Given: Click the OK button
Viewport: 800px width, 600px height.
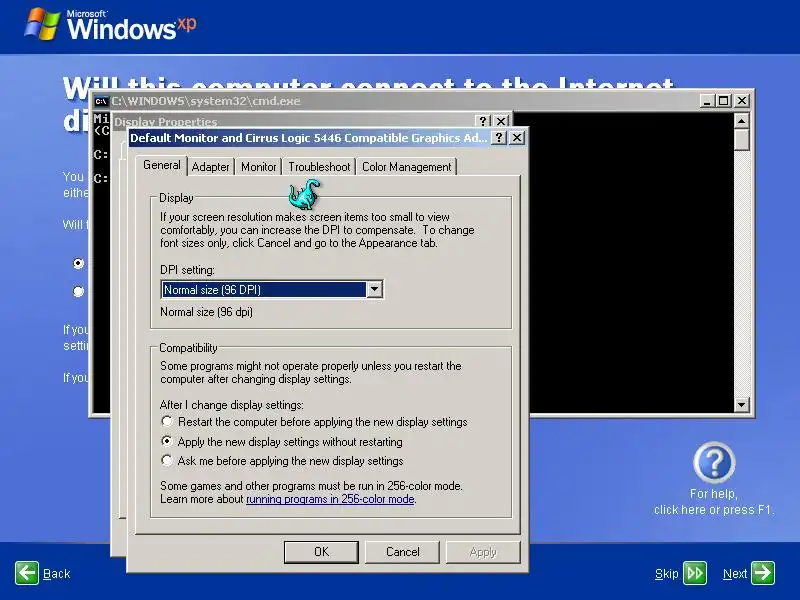Looking at the screenshot, I should (321, 552).
